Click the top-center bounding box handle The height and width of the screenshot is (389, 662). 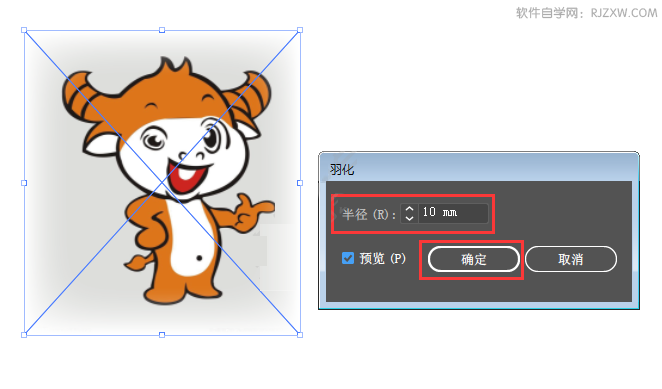[162, 30]
